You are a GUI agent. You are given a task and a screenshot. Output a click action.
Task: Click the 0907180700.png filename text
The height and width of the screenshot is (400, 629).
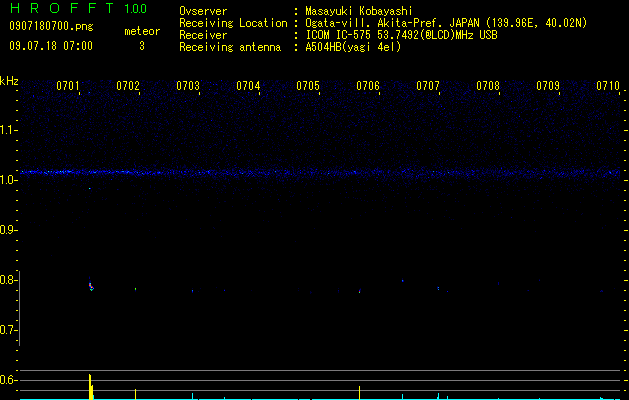click(x=51, y=26)
